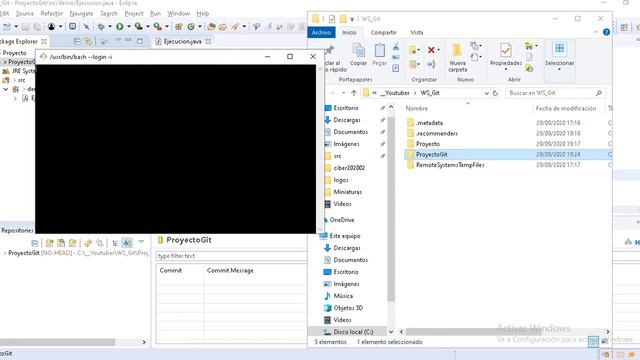Click the Cortar scissors icon in the ribbon
This screenshot has width=640, height=360.
(396, 47)
